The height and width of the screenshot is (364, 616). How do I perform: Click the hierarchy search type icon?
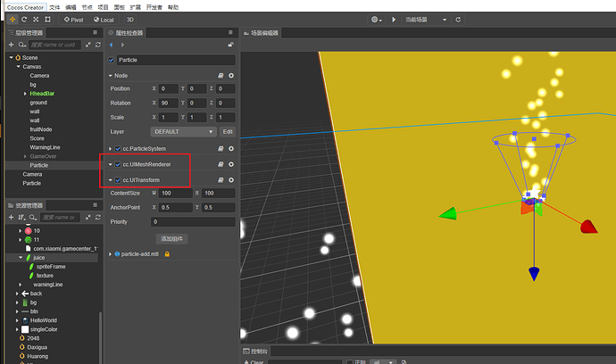click(22, 45)
